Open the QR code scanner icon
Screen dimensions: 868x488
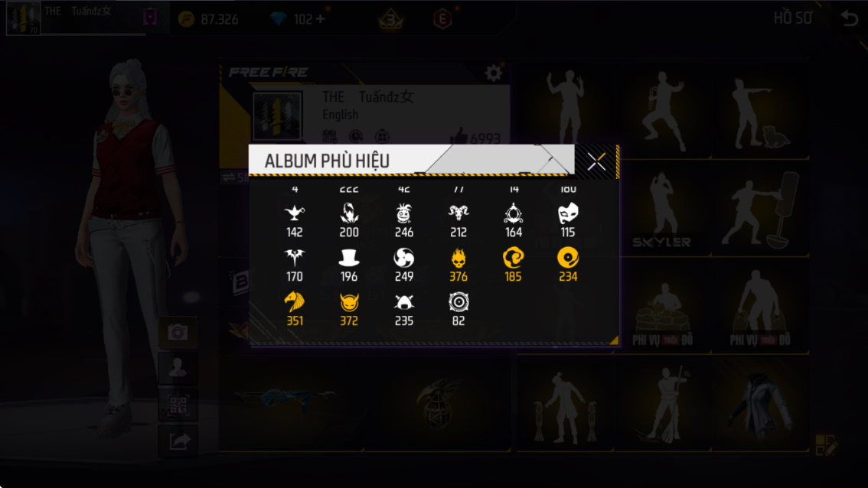(x=178, y=405)
